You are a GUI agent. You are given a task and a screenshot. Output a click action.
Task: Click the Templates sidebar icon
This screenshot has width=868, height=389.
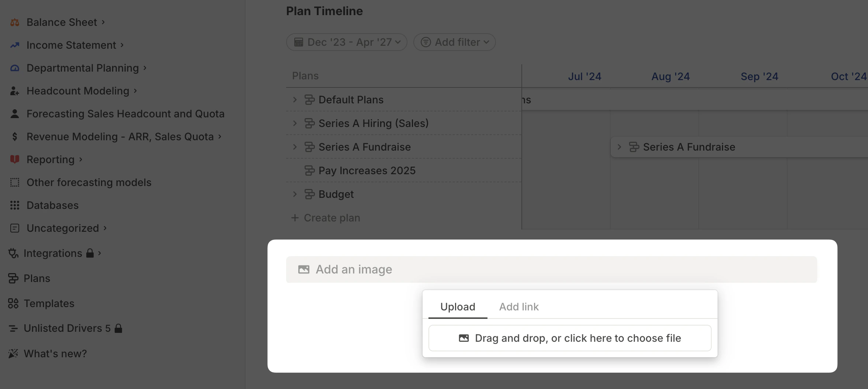tap(14, 303)
